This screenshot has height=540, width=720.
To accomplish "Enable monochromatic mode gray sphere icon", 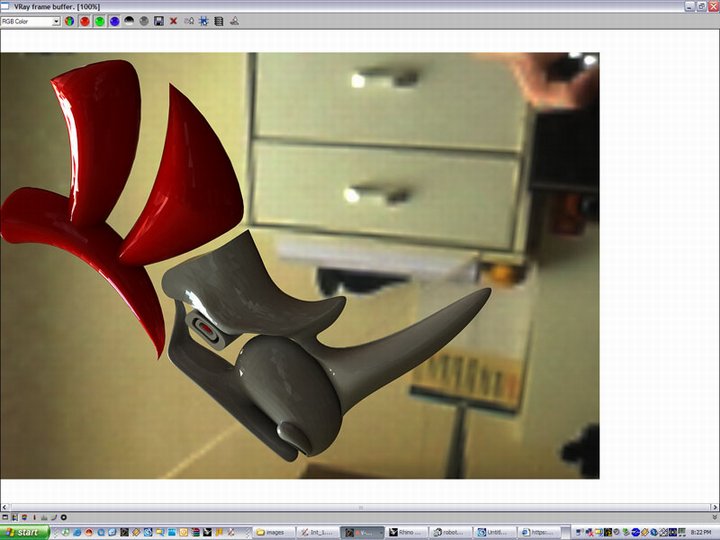I will pyautogui.click(x=144, y=20).
